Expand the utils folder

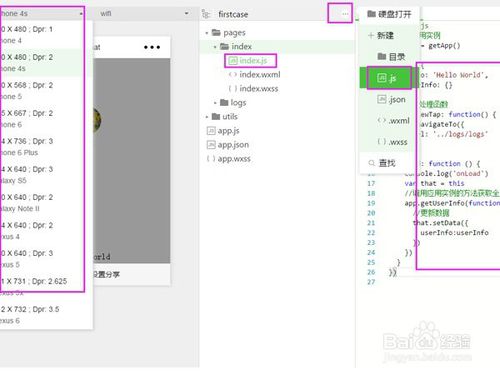coord(207,117)
